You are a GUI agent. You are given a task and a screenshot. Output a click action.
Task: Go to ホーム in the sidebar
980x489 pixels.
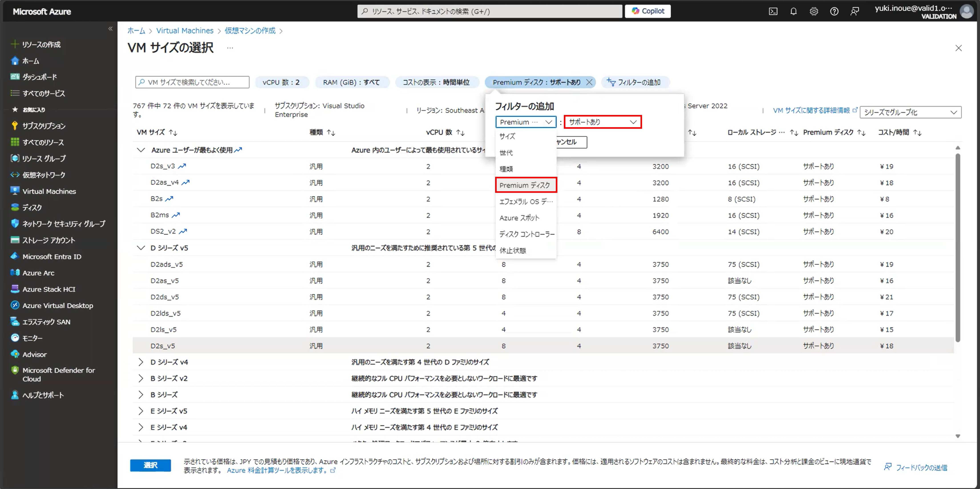[30, 61]
